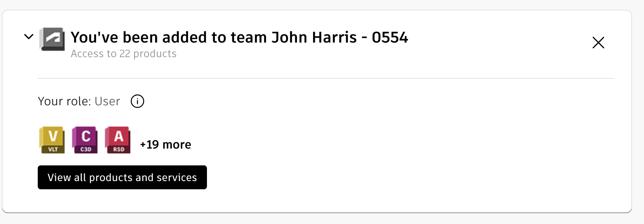Click the '+19 more' products text
The image size is (644, 224).
(x=165, y=144)
